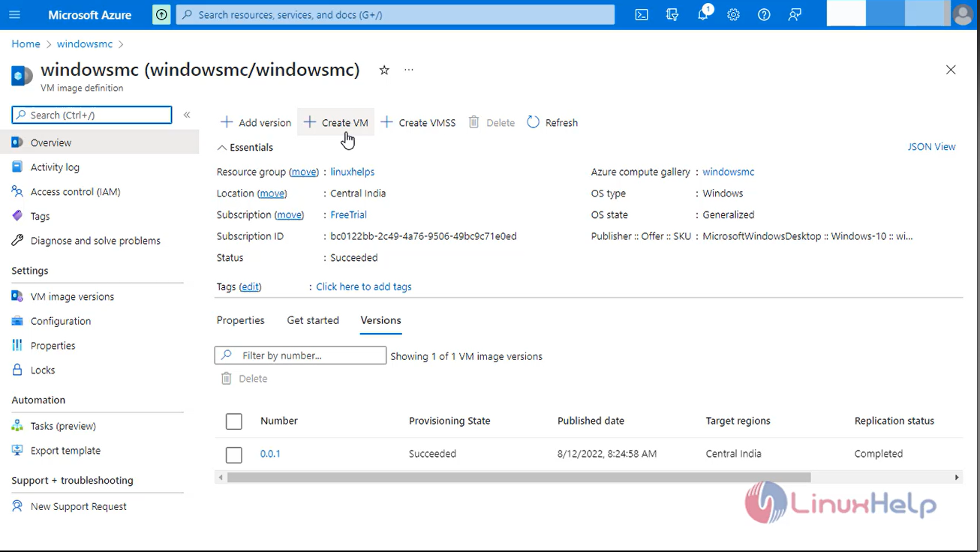Open the windowsmc Azure compute gallery link
This screenshot has width=980, height=552.
coord(728,172)
